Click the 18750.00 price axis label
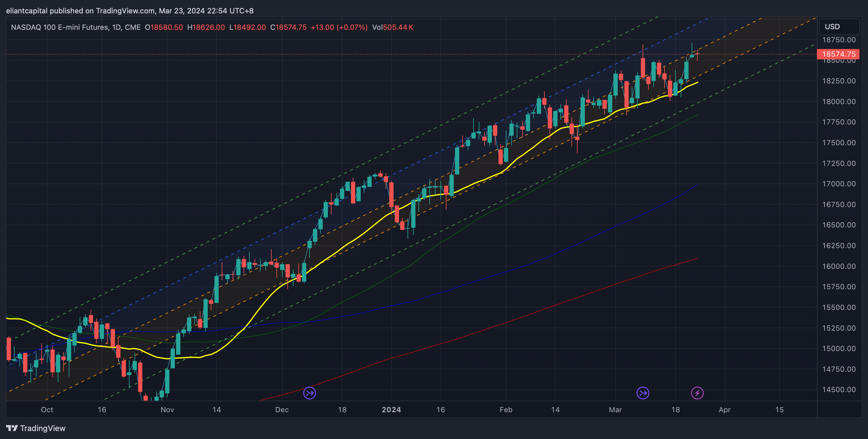 tap(838, 40)
